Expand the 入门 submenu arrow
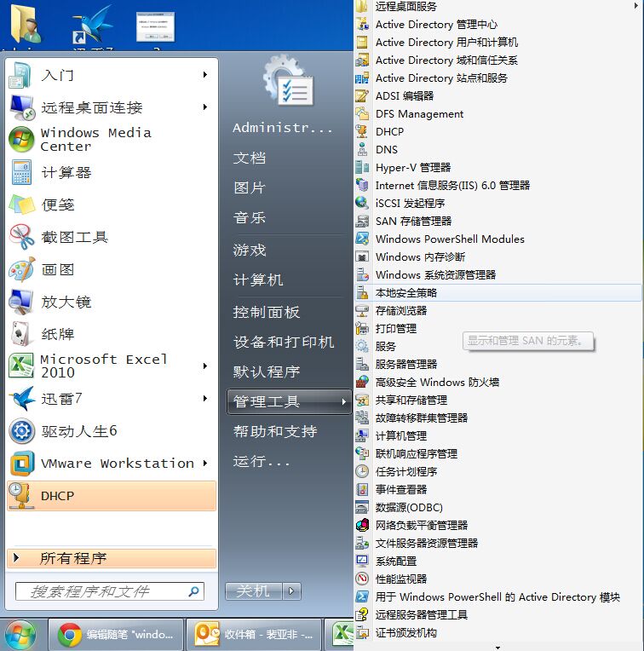Screen dimensions: 644x651 coord(205,75)
